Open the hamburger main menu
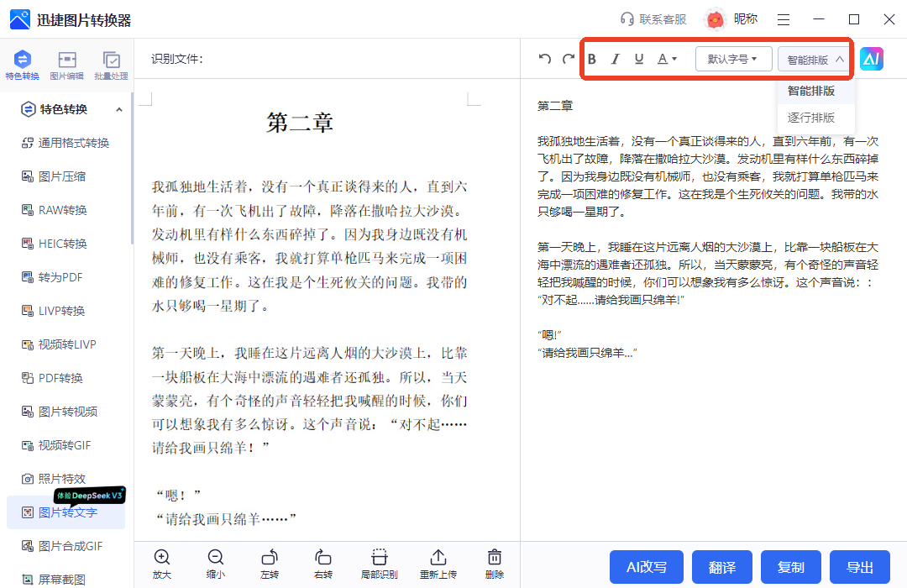Image resolution: width=907 pixels, height=588 pixels. pyautogui.click(x=784, y=19)
